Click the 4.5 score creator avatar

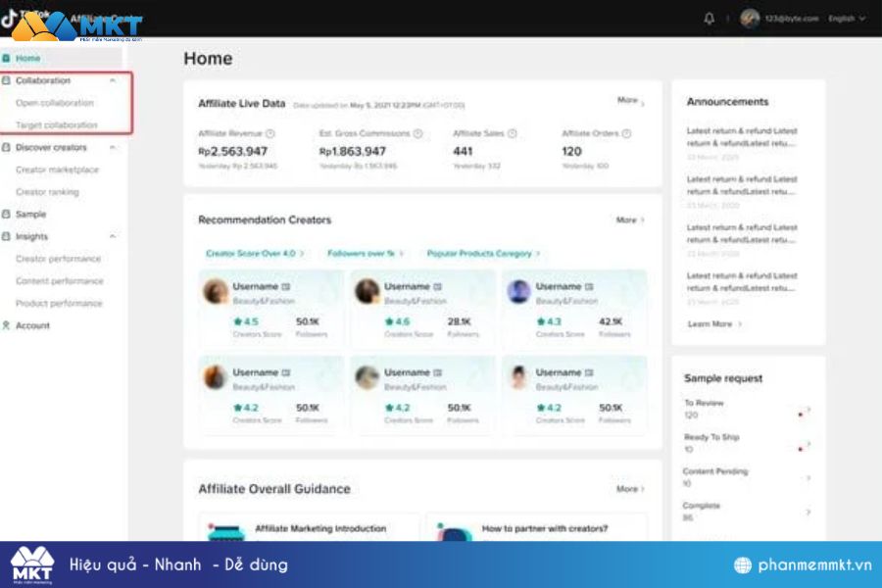[x=216, y=291]
